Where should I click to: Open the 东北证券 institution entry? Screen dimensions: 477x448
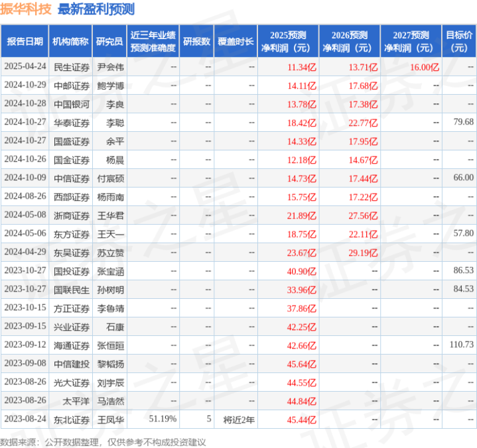point(72,419)
